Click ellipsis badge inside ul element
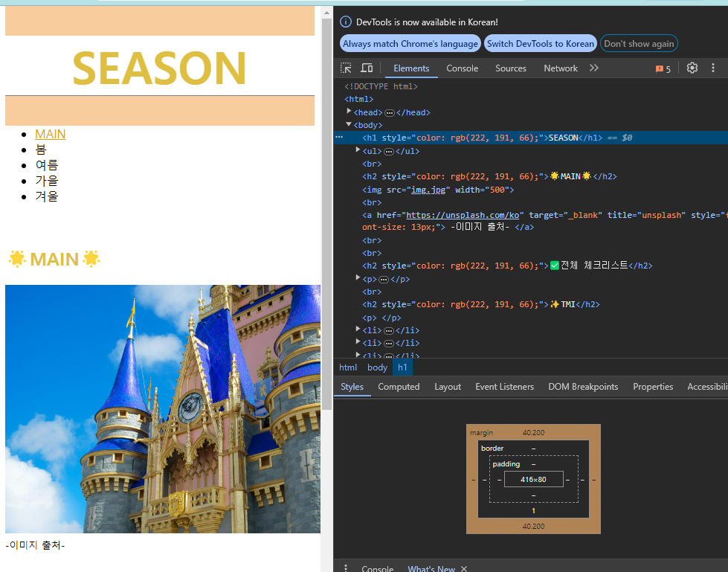This screenshot has width=728, height=572. [x=389, y=151]
